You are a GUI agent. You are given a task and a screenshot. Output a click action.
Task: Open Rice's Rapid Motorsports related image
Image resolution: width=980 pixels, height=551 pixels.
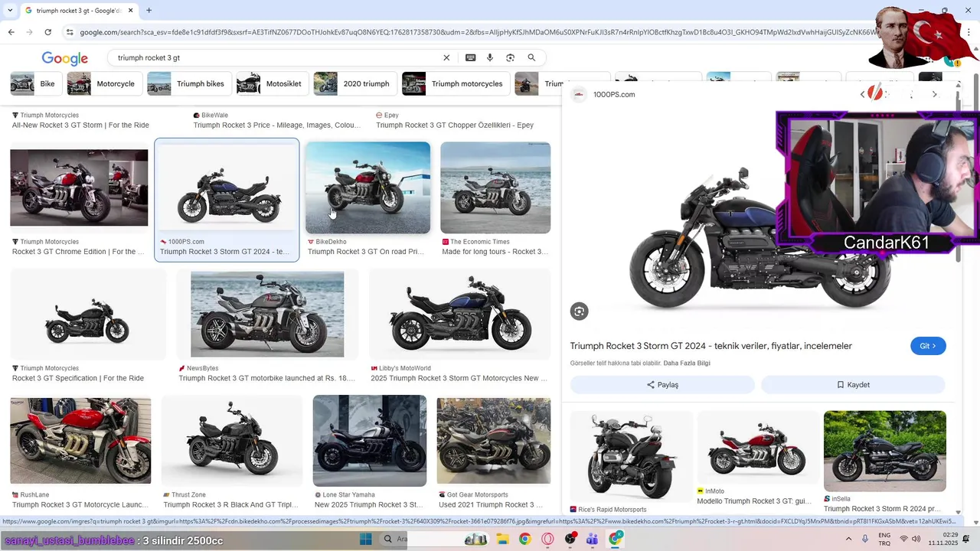(631, 456)
